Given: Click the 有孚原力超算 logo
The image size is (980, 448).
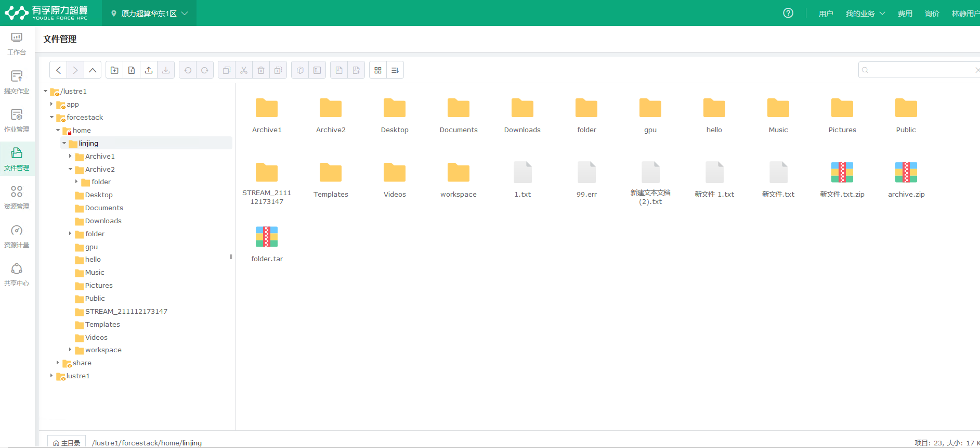Looking at the screenshot, I should click(x=46, y=13).
